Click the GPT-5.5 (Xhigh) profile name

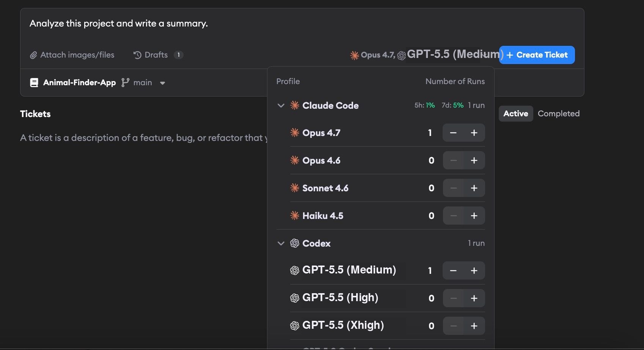pyautogui.click(x=343, y=325)
